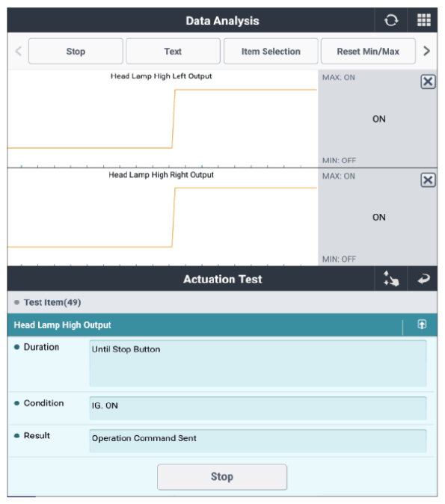Show previous toolbar buttons with left chevron
This screenshot has width=445, height=504.
[19, 51]
